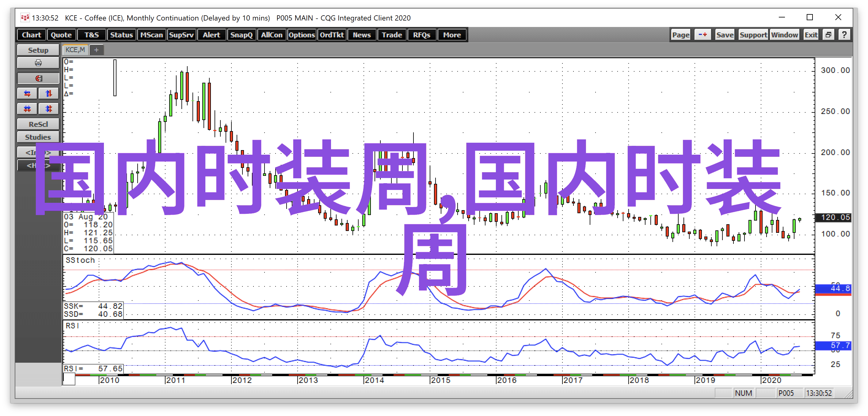868x416 pixels.
Task: Click the red magnet icon button
Action: [x=38, y=78]
